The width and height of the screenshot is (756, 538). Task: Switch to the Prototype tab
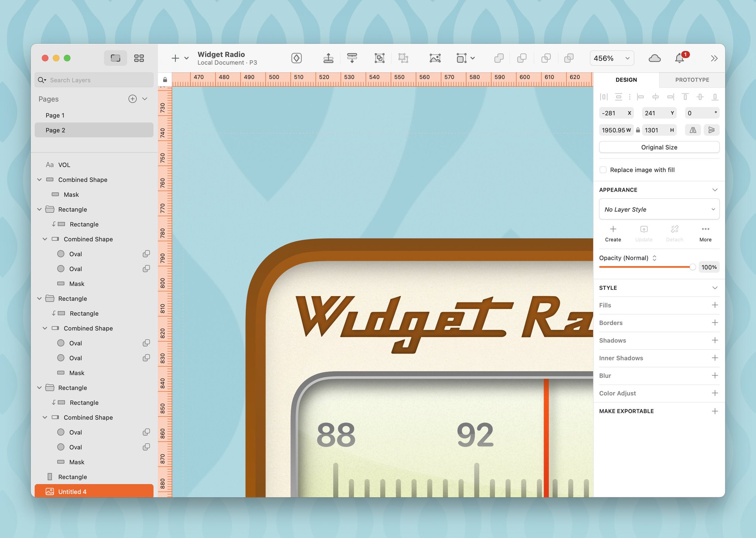(692, 80)
